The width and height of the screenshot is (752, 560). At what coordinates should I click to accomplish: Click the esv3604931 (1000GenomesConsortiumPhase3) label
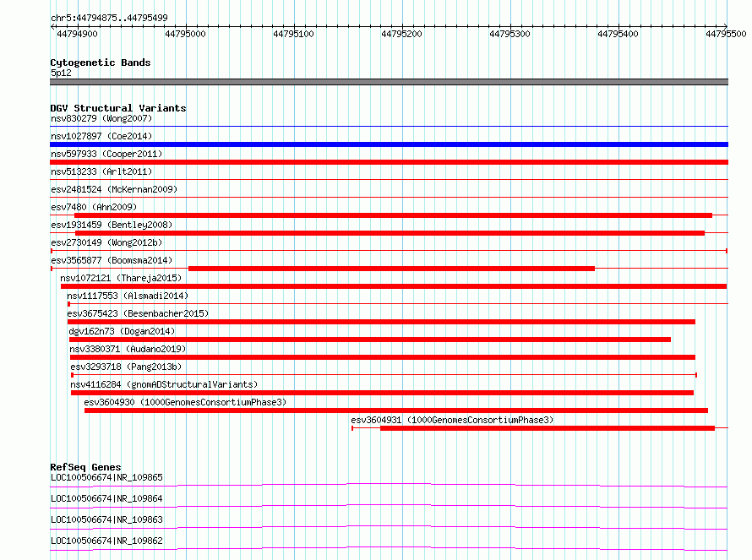(452, 420)
